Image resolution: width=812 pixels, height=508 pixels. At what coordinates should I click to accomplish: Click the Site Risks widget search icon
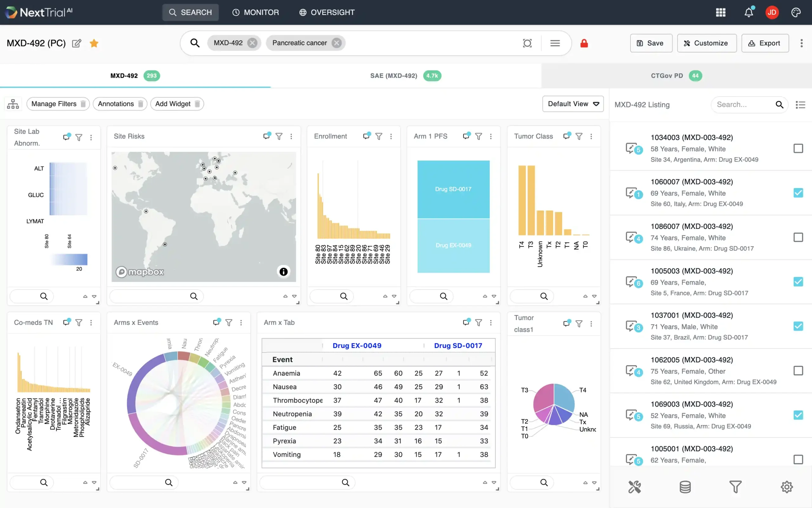coord(193,296)
